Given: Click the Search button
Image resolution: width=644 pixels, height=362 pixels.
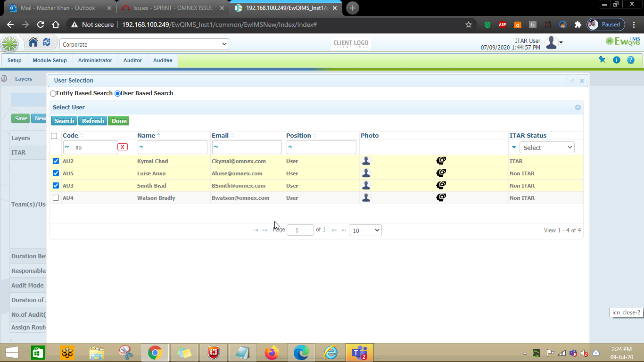Looking at the screenshot, I should click(x=64, y=121).
